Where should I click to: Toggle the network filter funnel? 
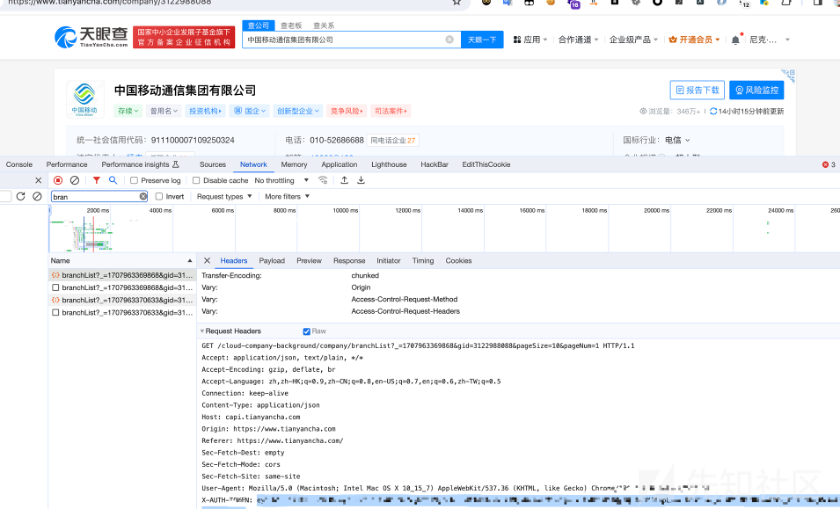tap(96, 181)
